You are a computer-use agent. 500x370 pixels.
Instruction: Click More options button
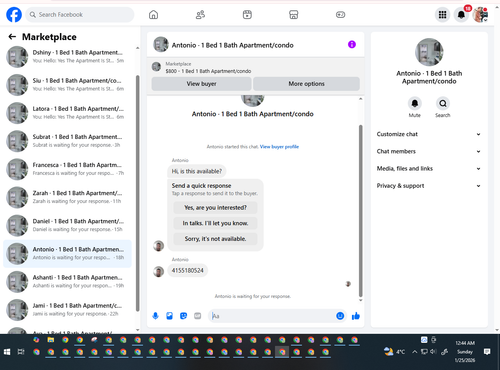tap(306, 84)
